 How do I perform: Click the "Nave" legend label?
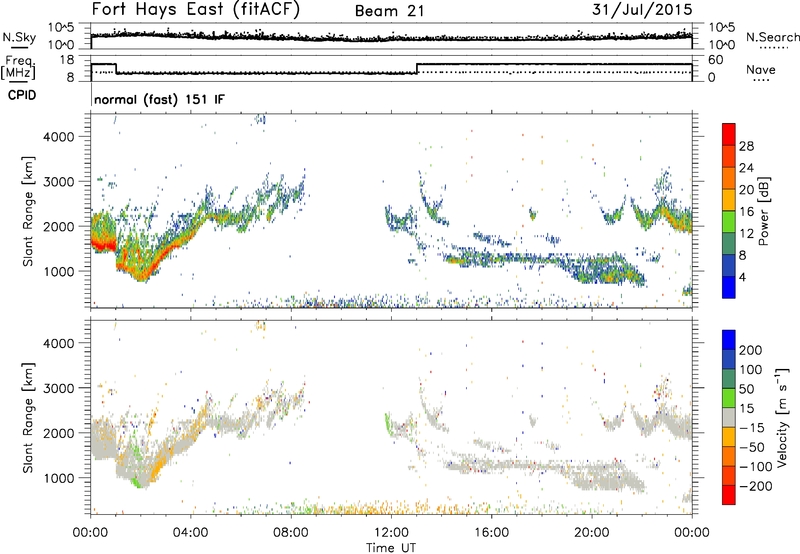pyautogui.click(x=761, y=69)
